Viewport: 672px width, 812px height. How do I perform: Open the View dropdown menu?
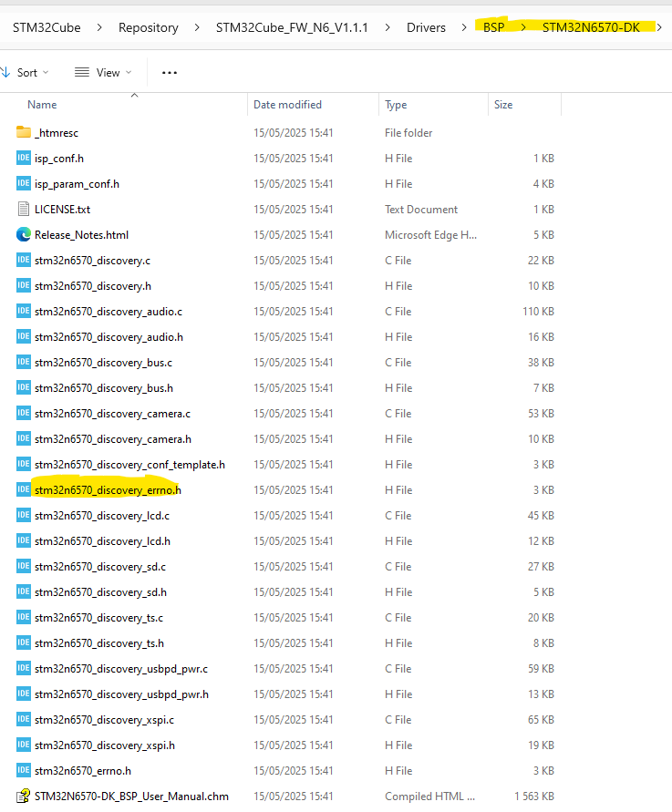click(x=103, y=73)
